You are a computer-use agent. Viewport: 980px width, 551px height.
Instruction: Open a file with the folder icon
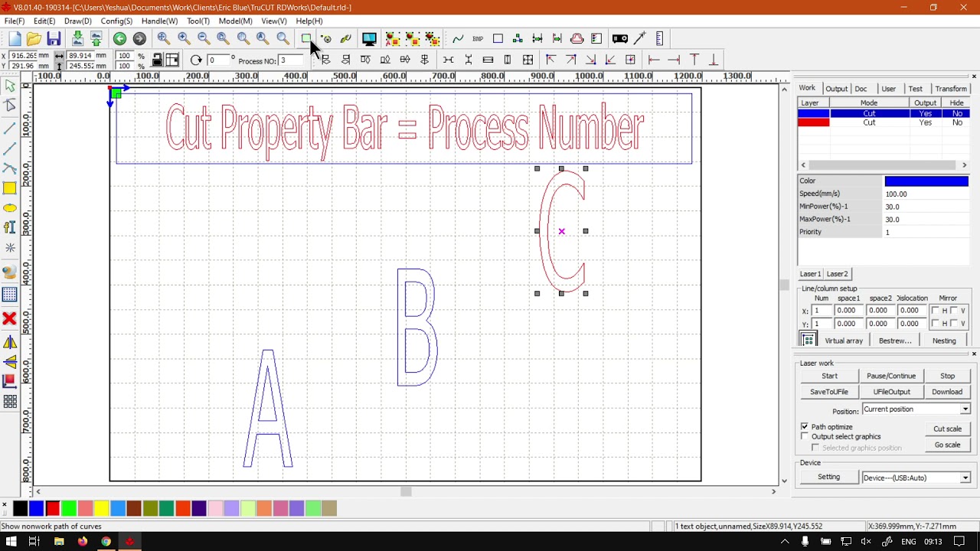34,39
